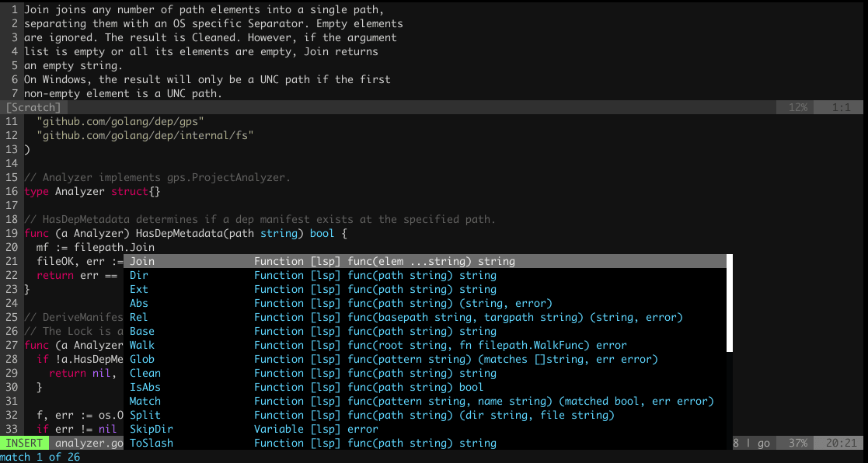This screenshot has width=868, height=463.
Task: Select the Join completion entry
Action: [x=143, y=262]
